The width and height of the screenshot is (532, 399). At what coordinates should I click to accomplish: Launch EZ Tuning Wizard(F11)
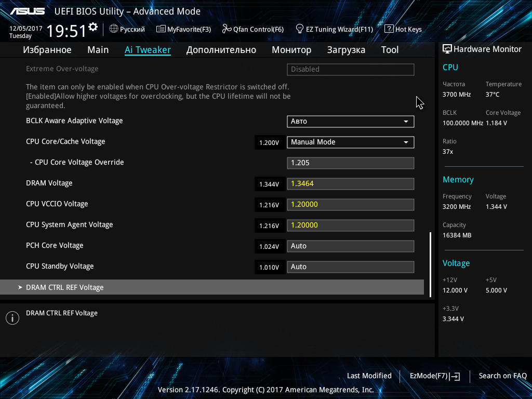tap(334, 29)
